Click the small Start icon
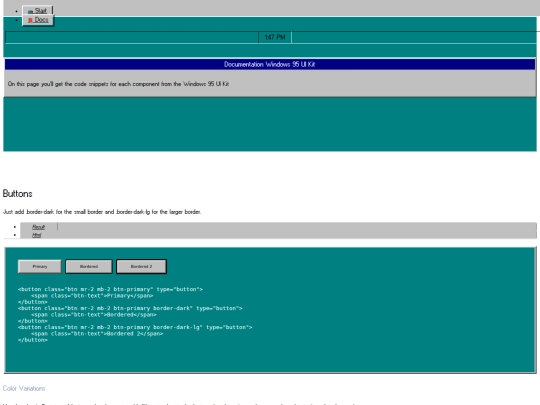Image resolution: width=540 pixels, height=405 pixels. [30, 11]
